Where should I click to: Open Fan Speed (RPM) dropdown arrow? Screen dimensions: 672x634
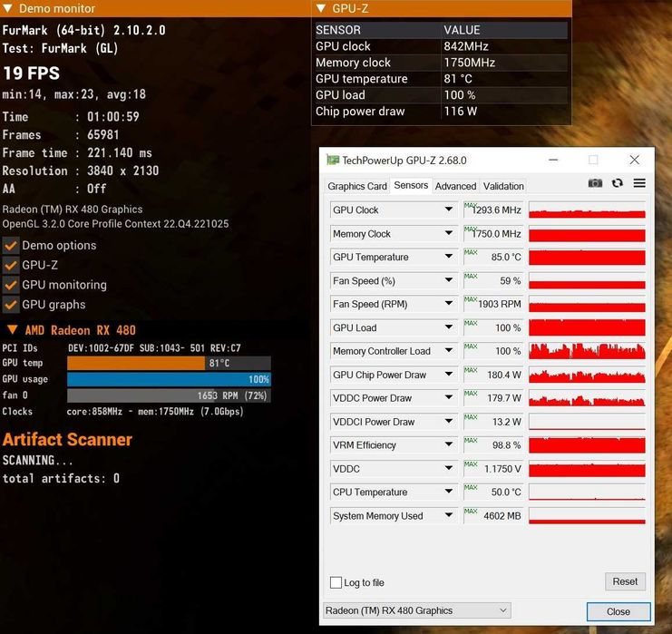[x=449, y=304]
